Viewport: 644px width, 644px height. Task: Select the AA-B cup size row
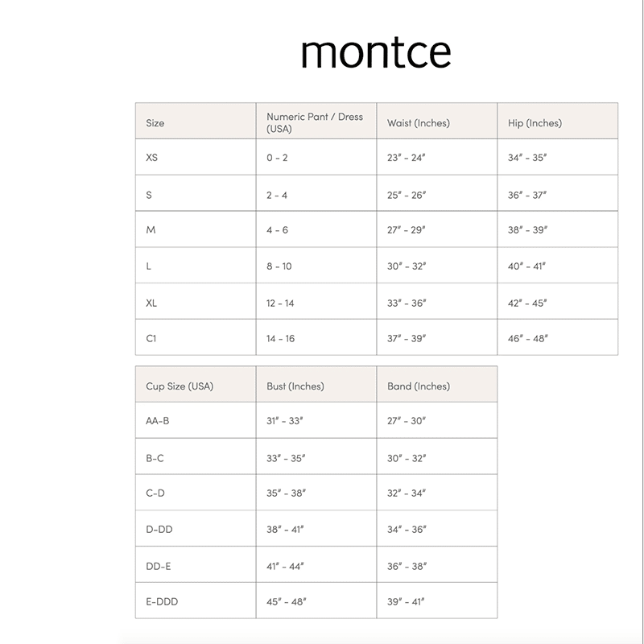point(158,421)
